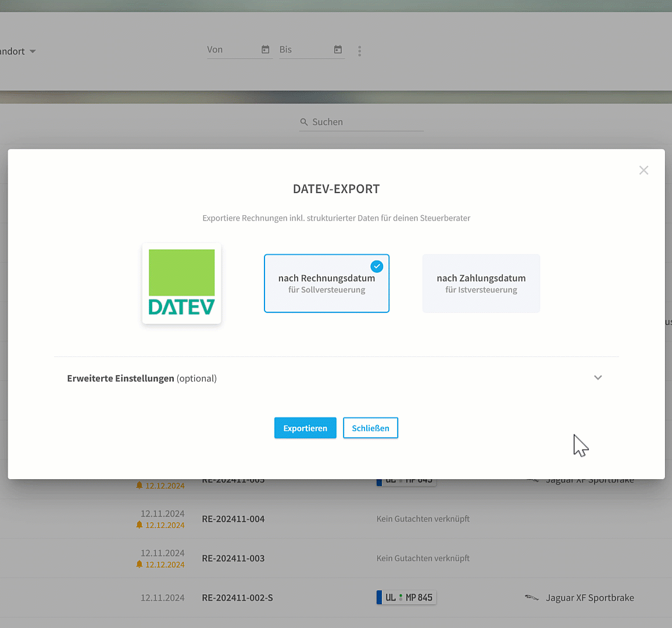
Task: Click 'Kein Gutachten verknüpft' in the RE-202411-004 row
Action: [x=423, y=519]
